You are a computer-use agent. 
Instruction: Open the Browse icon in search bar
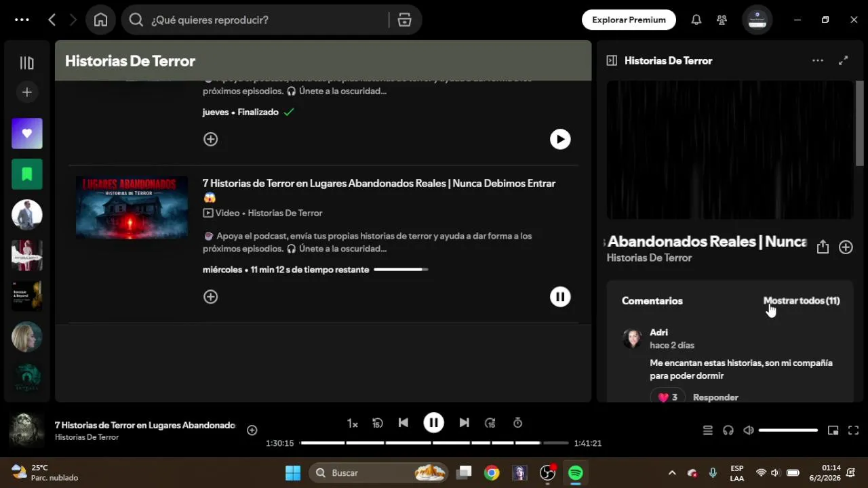[x=405, y=20]
